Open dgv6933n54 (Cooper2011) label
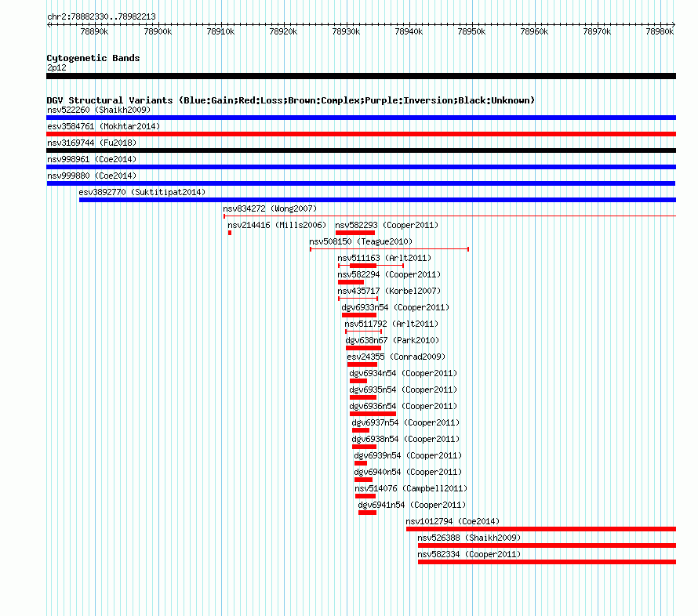This screenshot has height=616, width=698. tap(395, 307)
